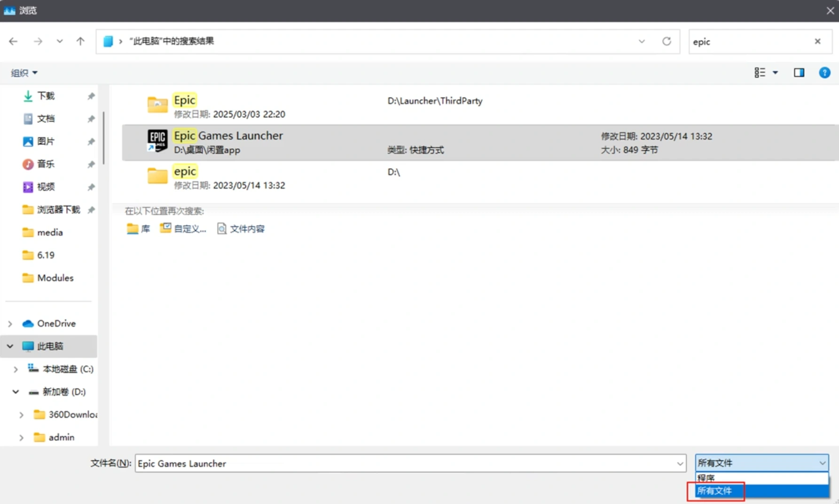The height and width of the screenshot is (504, 839).
Task: Open 图片 in quick access
Action: 46,141
